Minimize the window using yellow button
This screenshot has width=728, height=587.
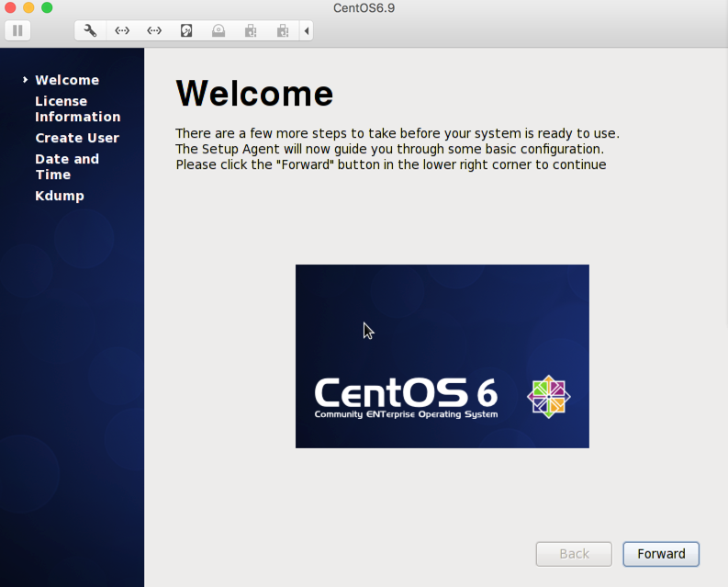pos(28,7)
